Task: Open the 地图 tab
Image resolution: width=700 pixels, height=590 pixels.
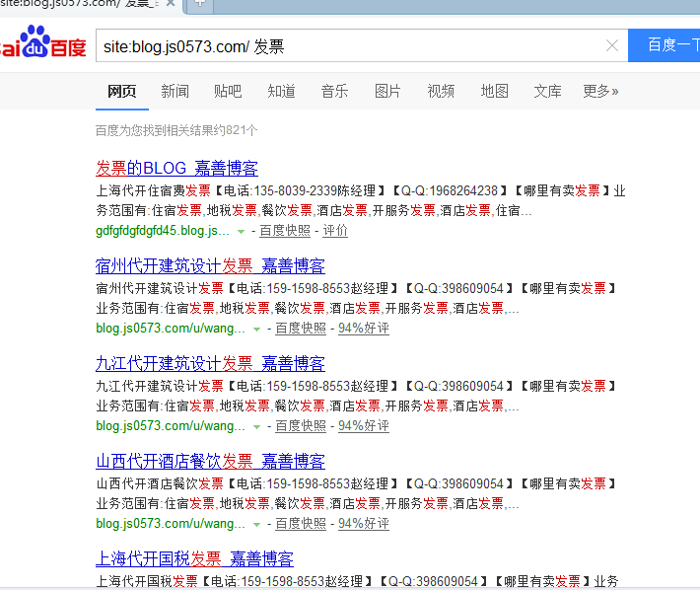Action: point(494,91)
